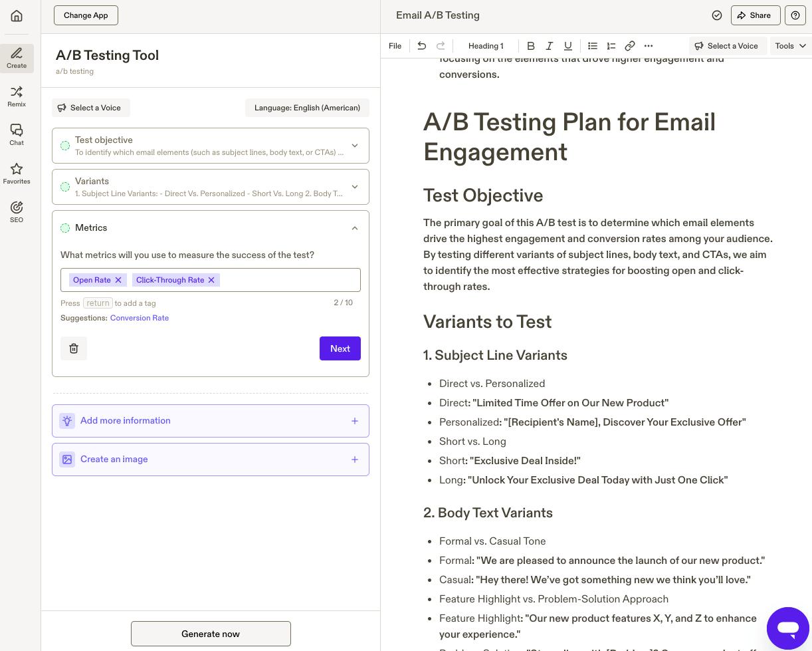Screen dimensions: 812x651
Task: Insert a link from the toolbar
Action: click(x=630, y=46)
